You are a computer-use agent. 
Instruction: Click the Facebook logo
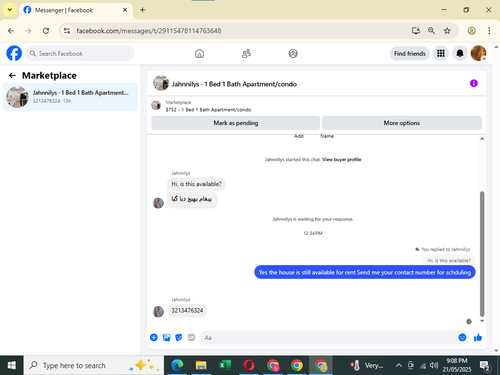(x=14, y=53)
